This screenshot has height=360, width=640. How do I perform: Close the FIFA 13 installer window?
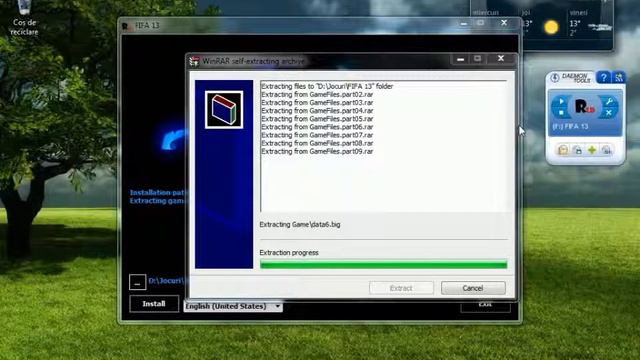(x=504, y=23)
